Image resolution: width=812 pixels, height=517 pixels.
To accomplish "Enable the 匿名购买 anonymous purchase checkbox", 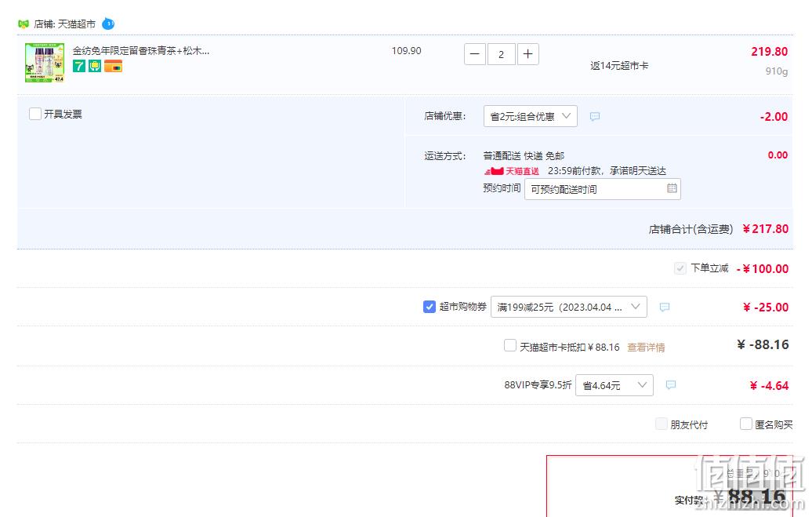I will pos(745,424).
